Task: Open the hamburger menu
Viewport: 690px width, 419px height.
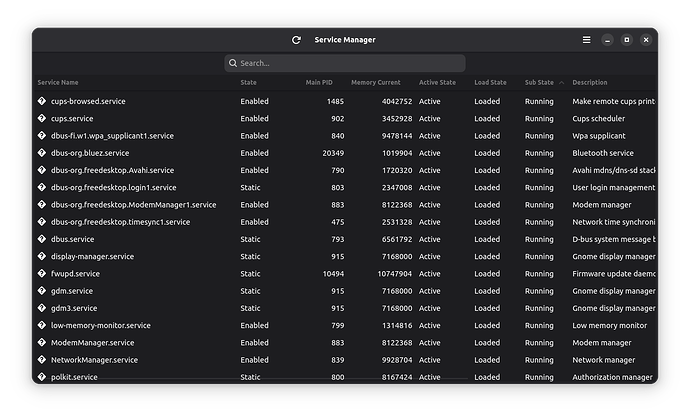Action: 587,40
